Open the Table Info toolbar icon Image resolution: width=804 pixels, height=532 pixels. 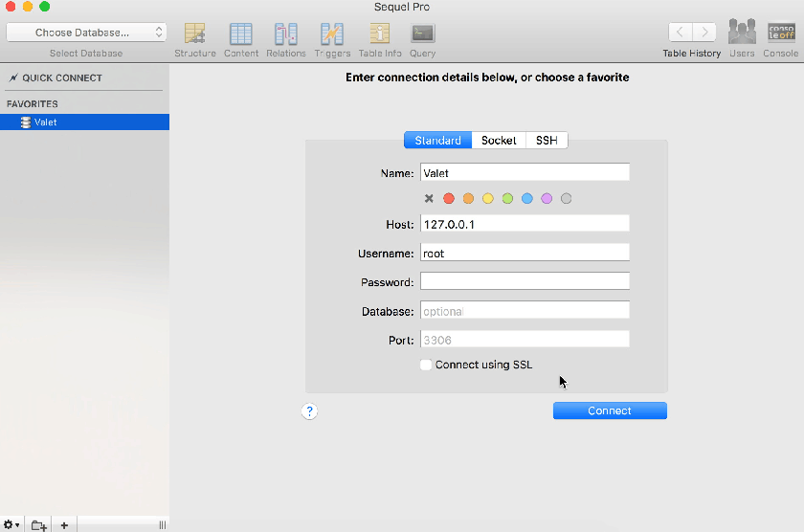point(380,34)
